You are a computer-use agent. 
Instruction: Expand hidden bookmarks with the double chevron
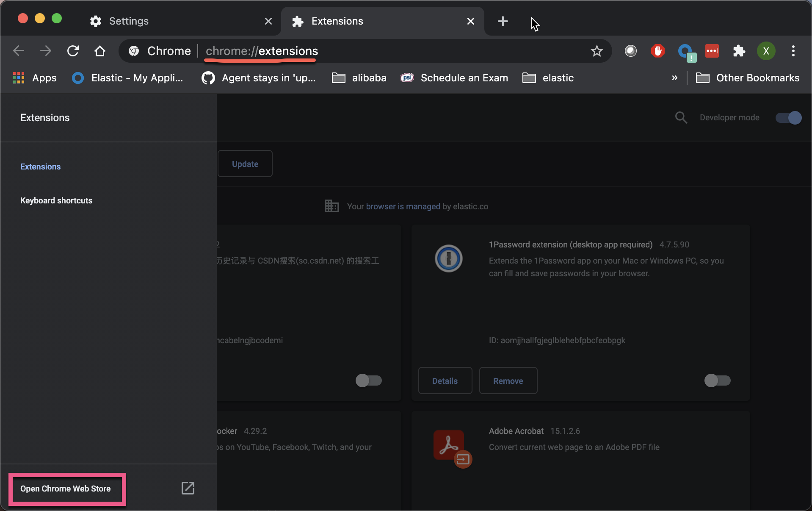coord(674,78)
